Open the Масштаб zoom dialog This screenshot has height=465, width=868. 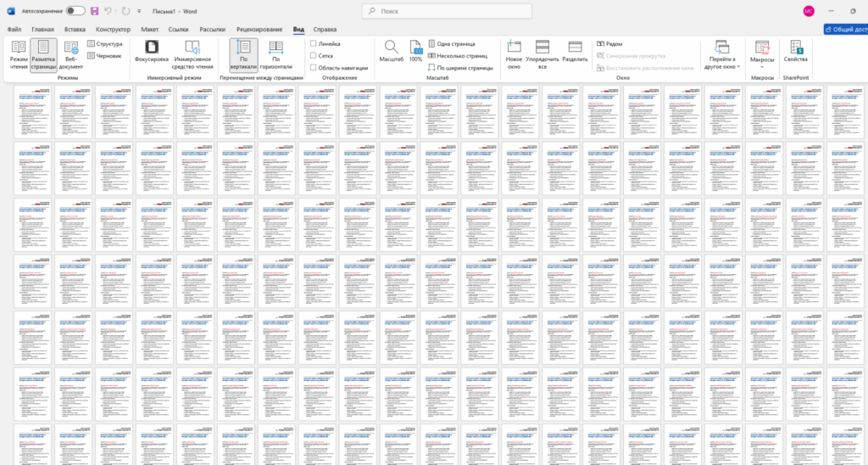[x=392, y=51]
